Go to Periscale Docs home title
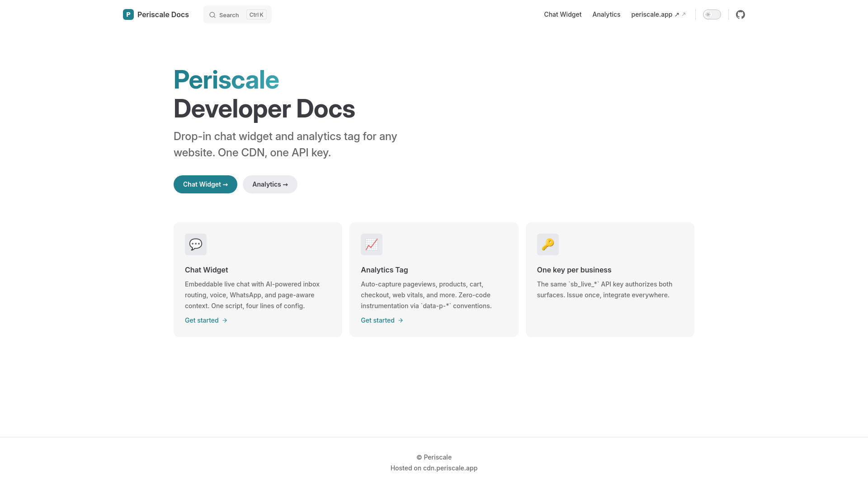Viewport: 868px width, 488px height. pos(163,14)
